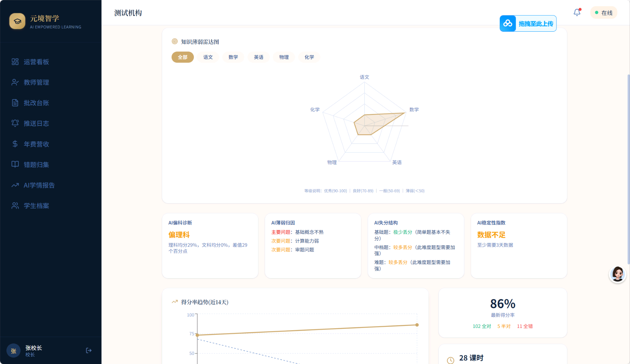Click the page vertical scrollbar
The height and width of the screenshot is (364, 630).
tap(628, 169)
